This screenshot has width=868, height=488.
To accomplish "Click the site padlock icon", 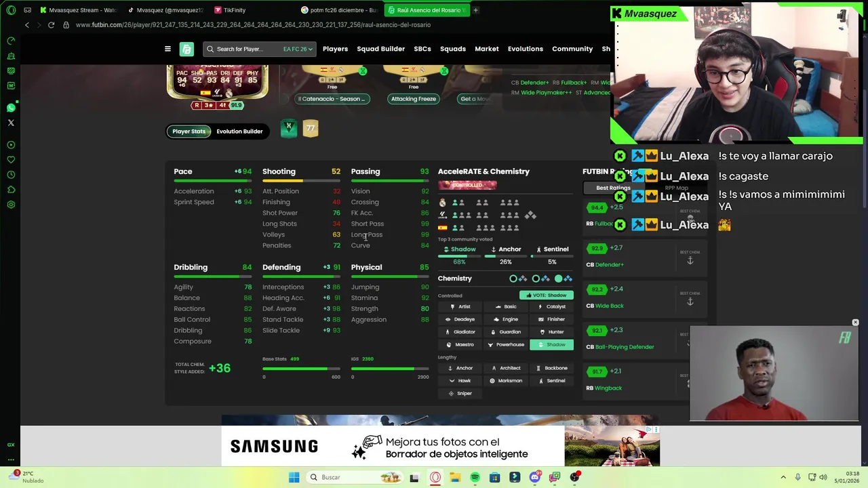I will pyautogui.click(x=66, y=25).
